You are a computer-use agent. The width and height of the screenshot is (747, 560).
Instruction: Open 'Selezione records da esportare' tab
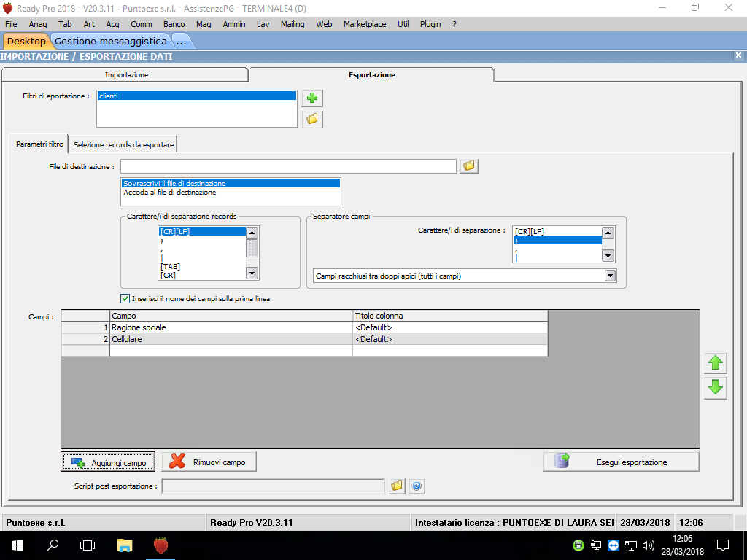tap(123, 144)
